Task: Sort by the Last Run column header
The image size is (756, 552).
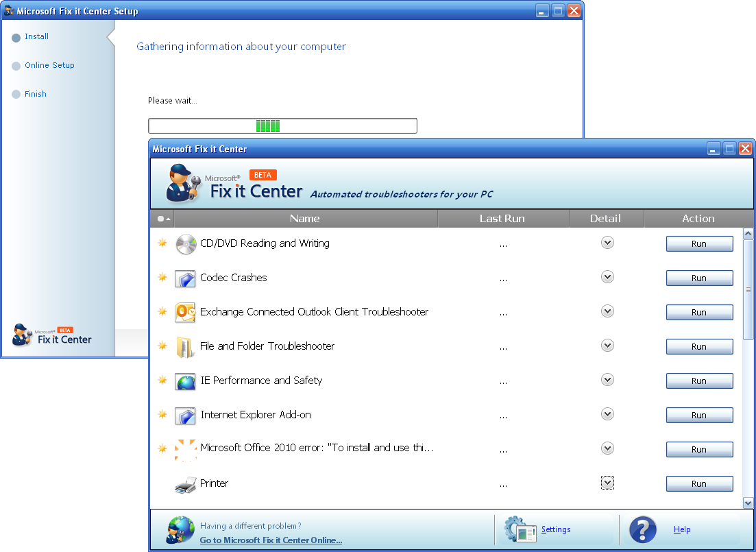Action: 503,219
